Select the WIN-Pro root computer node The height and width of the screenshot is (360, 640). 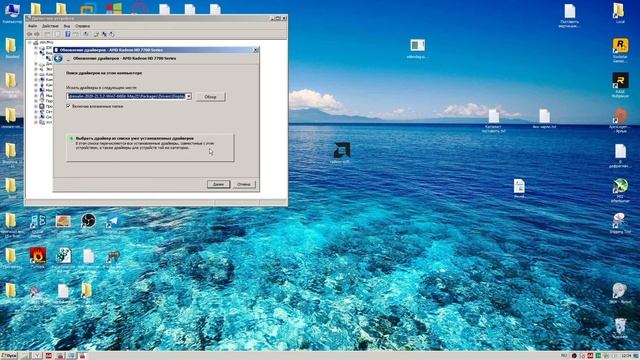point(46,42)
